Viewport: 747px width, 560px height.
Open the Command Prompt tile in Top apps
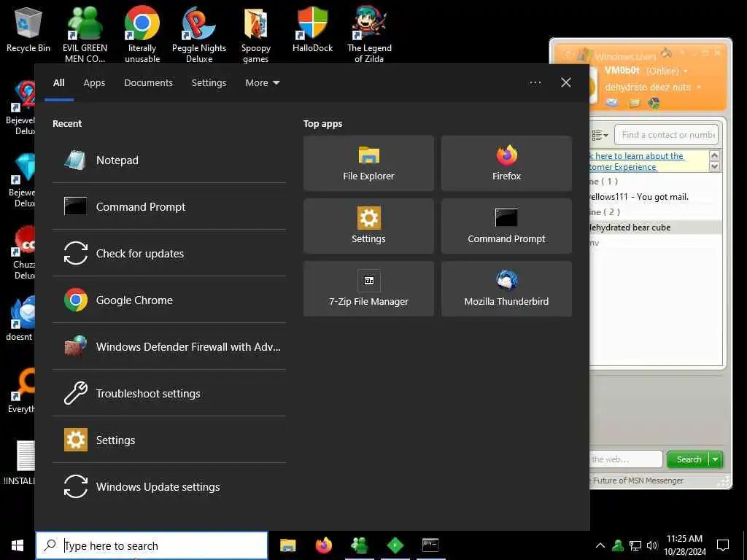[506, 226]
